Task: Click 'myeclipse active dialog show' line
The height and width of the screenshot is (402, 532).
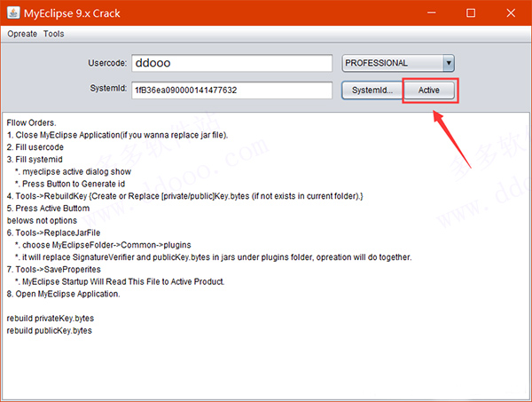Action: coord(73,171)
